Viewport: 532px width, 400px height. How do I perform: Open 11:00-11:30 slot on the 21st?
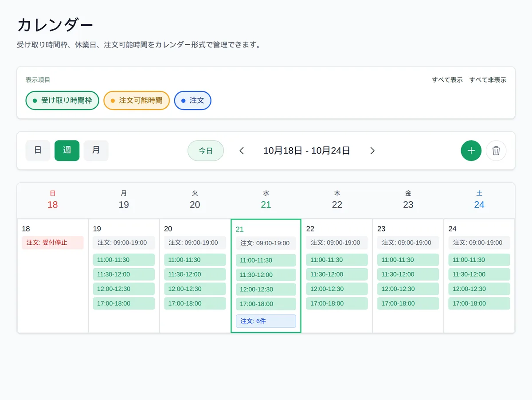tap(266, 260)
